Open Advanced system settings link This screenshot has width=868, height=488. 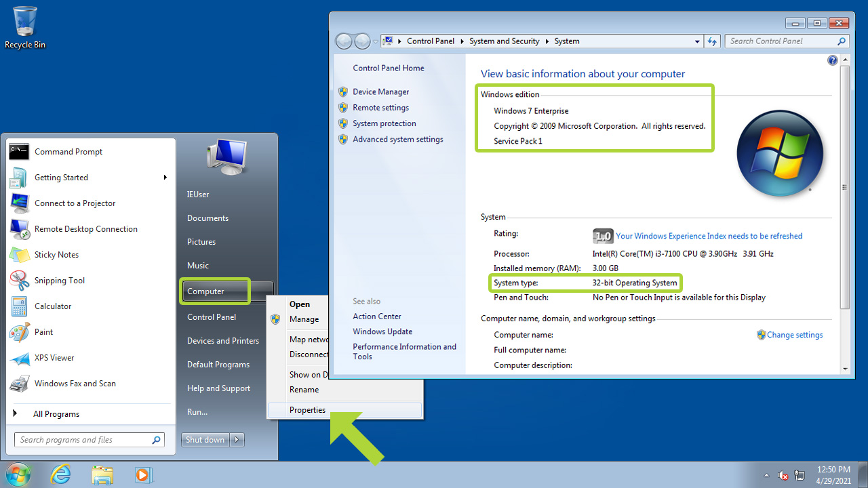[x=397, y=140]
